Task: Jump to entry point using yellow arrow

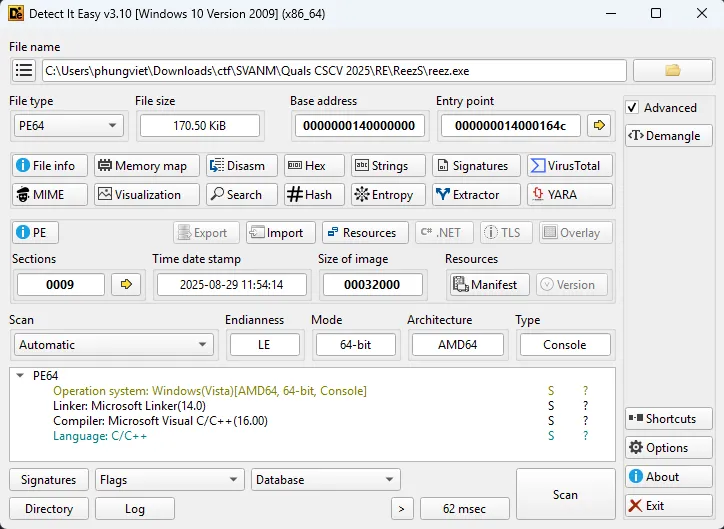Action: pyautogui.click(x=599, y=125)
